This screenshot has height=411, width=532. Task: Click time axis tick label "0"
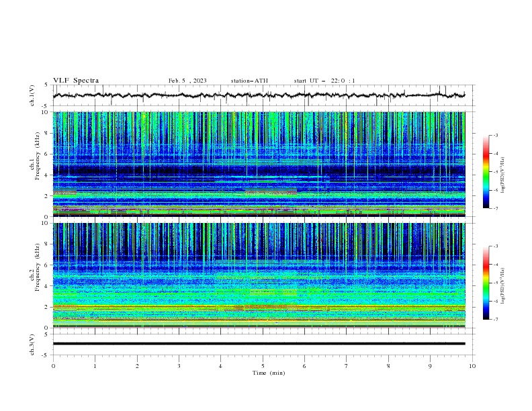[53, 366]
